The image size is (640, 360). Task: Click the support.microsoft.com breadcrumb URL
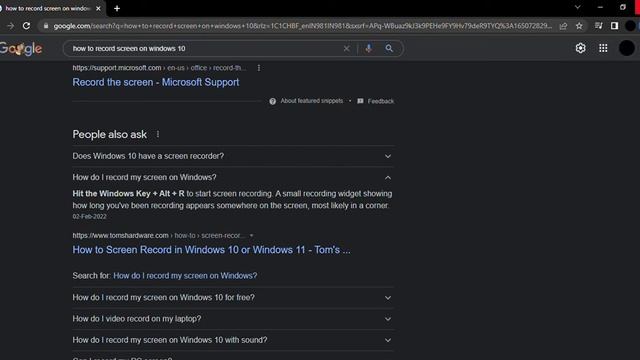159,68
